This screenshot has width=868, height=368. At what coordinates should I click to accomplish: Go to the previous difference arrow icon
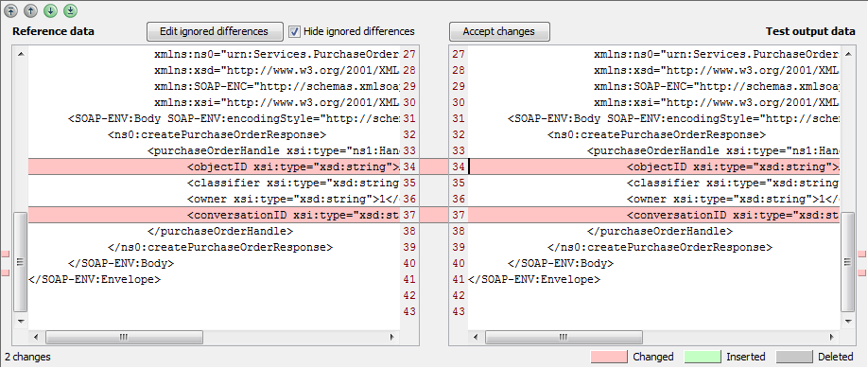pos(31,9)
